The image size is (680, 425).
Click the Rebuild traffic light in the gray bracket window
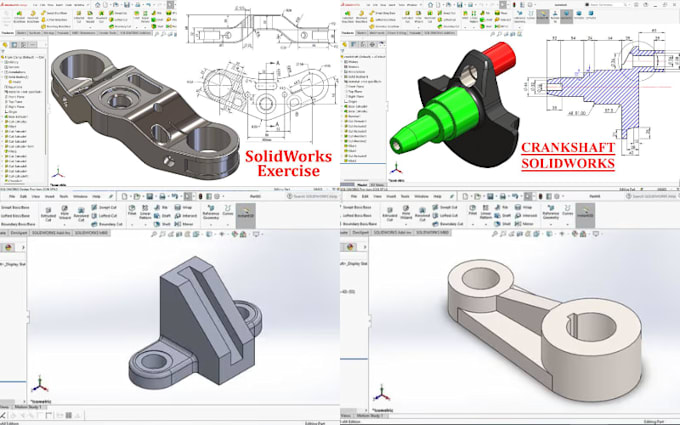(x=200, y=196)
